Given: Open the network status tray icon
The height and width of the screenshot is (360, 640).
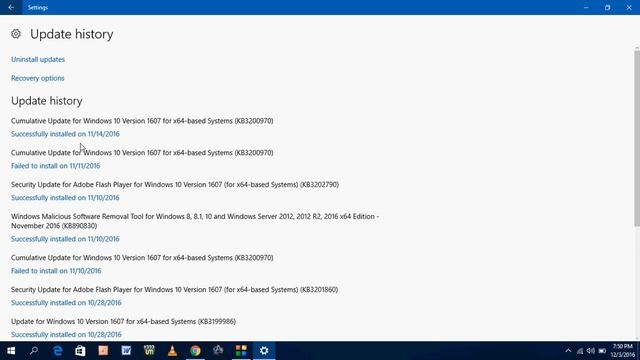Looking at the screenshot, I should click(x=580, y=351).
